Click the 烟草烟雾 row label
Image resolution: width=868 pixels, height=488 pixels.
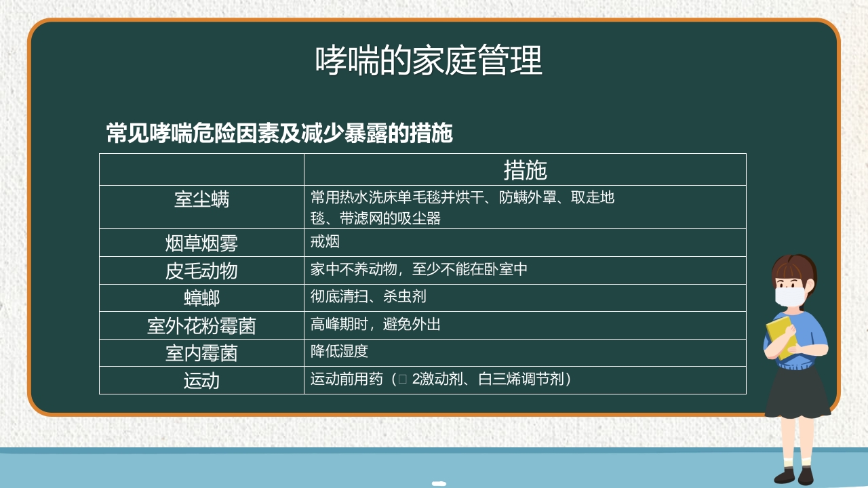tap(201, 242)
